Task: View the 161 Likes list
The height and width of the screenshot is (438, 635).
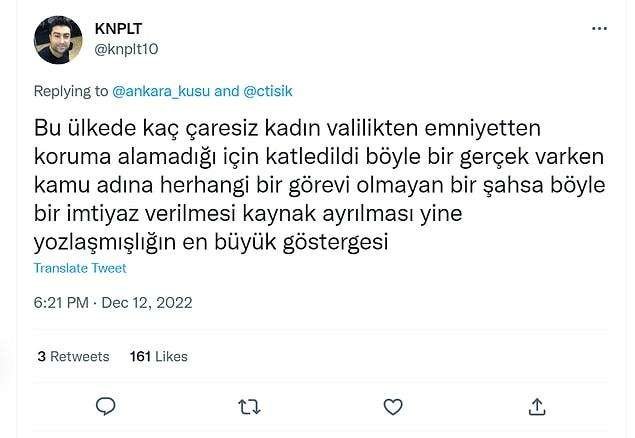Action: (x=159, y=356)
